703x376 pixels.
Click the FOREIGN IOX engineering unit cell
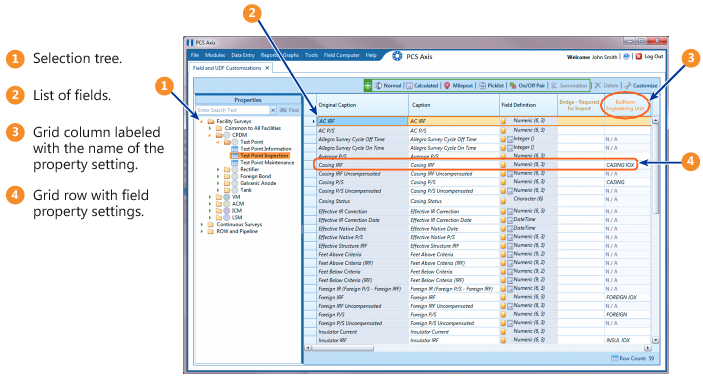click(x=627, y=297)
